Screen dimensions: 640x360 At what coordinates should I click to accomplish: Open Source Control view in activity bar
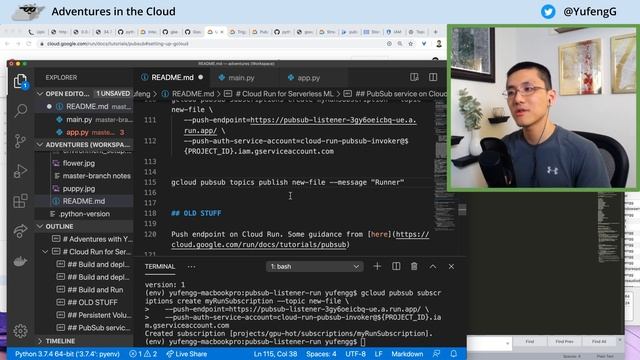pyautogui.click(x=20, y=141)
